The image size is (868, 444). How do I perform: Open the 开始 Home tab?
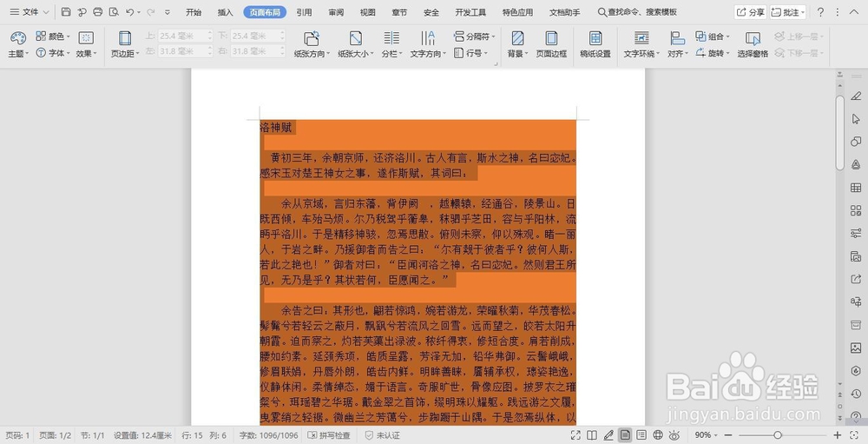[x=194, y=12]
